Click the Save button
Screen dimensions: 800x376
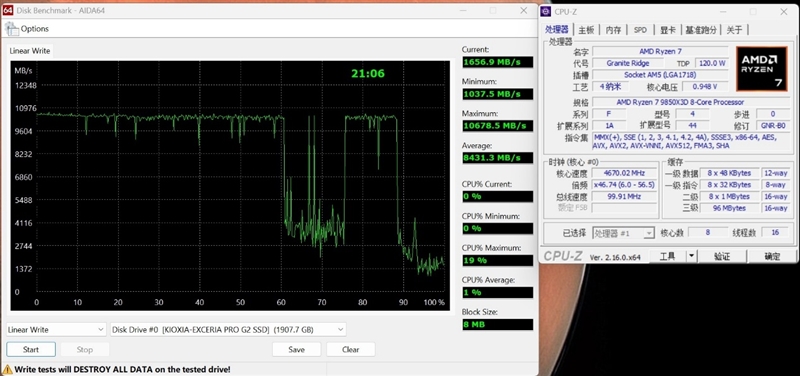[x=296, y=349]
